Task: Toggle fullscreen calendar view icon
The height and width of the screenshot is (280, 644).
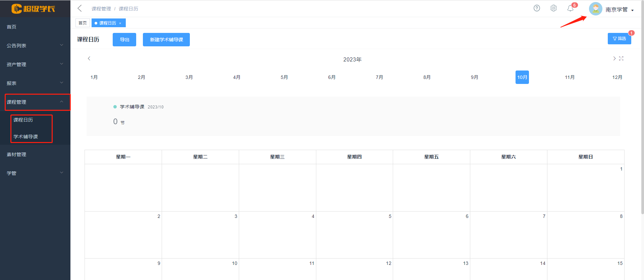Action: (621, 58)
